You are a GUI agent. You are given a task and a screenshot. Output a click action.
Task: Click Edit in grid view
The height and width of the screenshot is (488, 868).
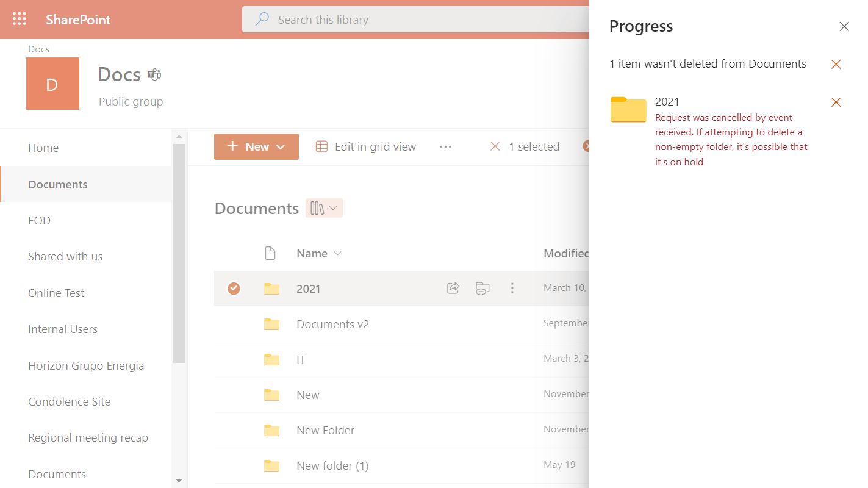(375, 146)
